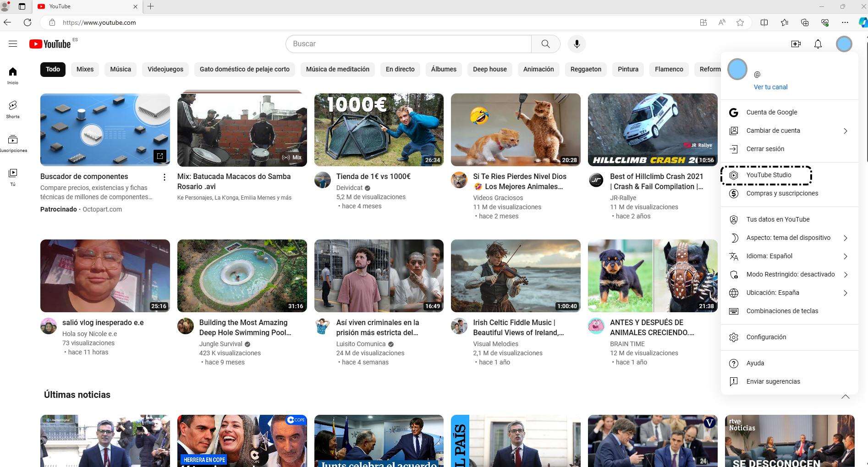This screenshot has height=467, width=868.
Task: Open Tienda de 1€ vs 1000€ title
Action: coord(373,176)
